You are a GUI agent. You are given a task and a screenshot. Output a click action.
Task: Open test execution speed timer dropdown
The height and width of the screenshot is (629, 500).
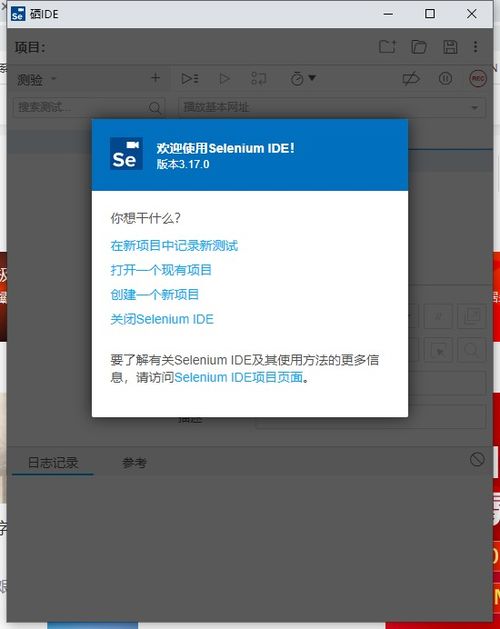click(303, 78)
